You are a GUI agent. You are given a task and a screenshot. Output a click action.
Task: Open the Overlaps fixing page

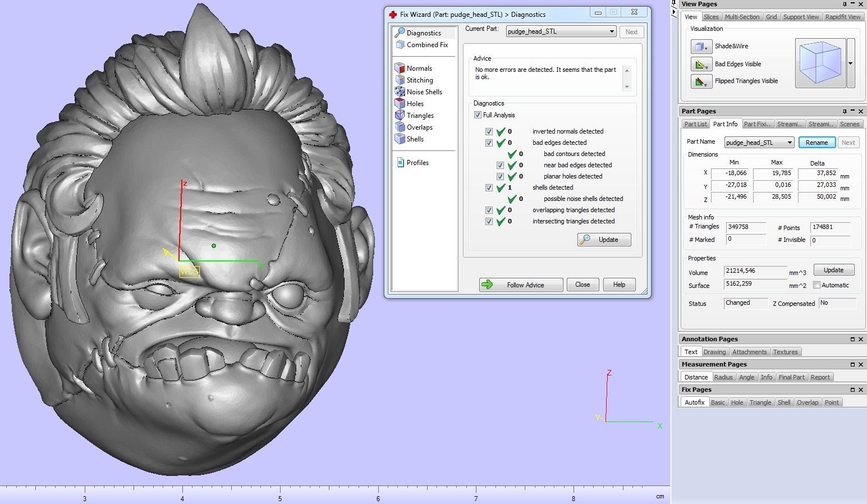pyautogui.click(x=401, y=127)
